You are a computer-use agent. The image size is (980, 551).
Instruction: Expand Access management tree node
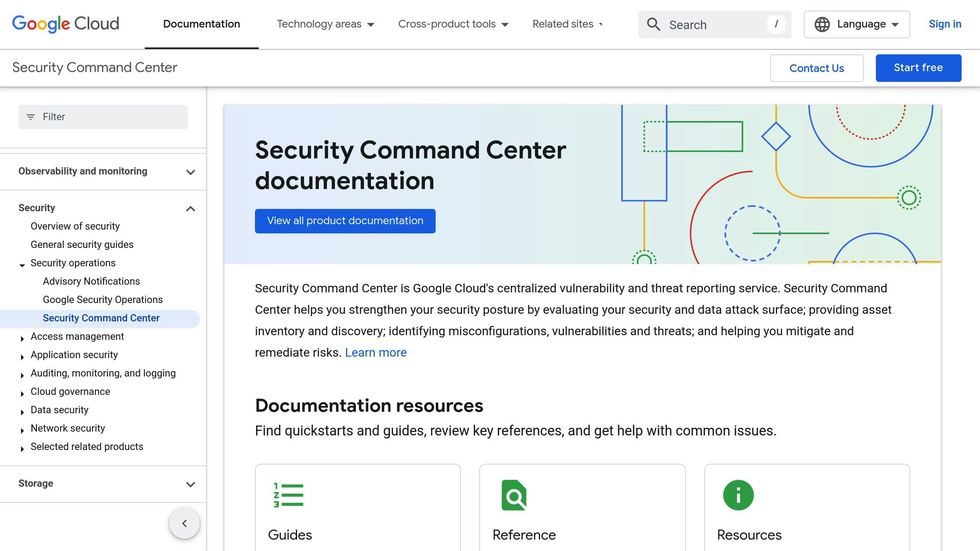[22, 338]
